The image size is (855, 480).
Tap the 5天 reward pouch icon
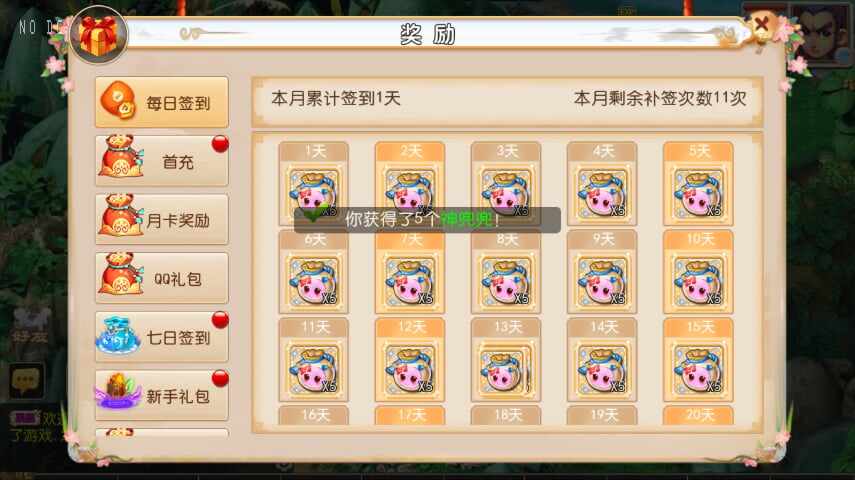coord(698,193)
